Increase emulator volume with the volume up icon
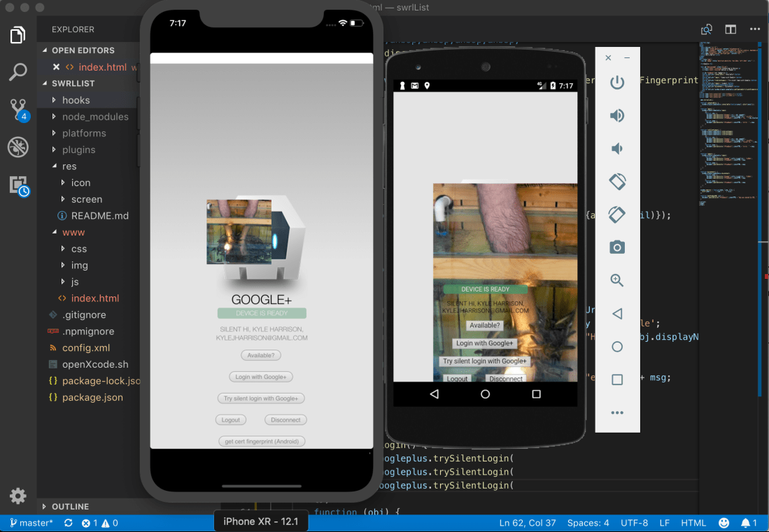 point(616,115)
